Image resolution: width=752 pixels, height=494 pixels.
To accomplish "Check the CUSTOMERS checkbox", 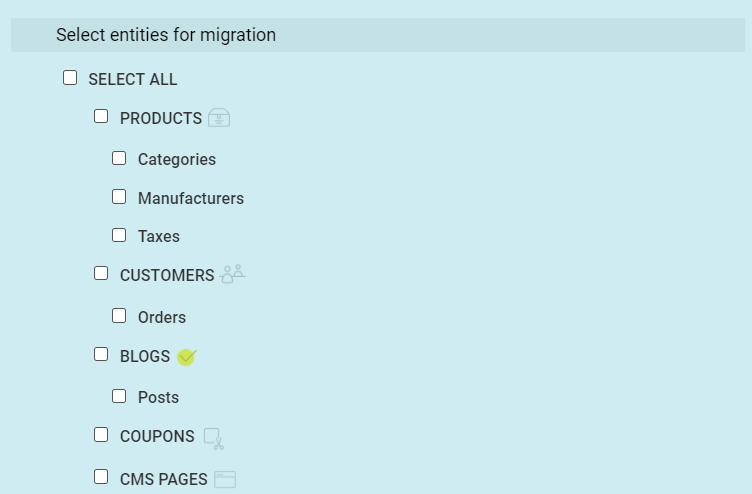I will (101, 273).
